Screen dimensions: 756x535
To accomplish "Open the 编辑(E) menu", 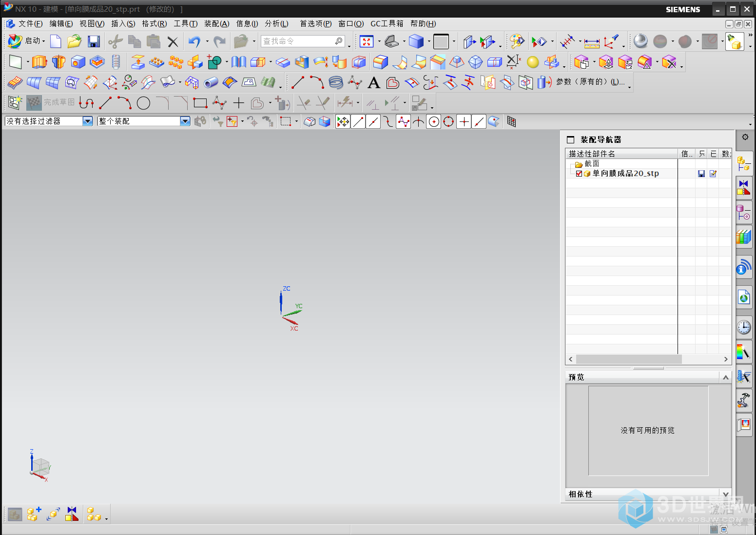I will click(x=61, y=23).
